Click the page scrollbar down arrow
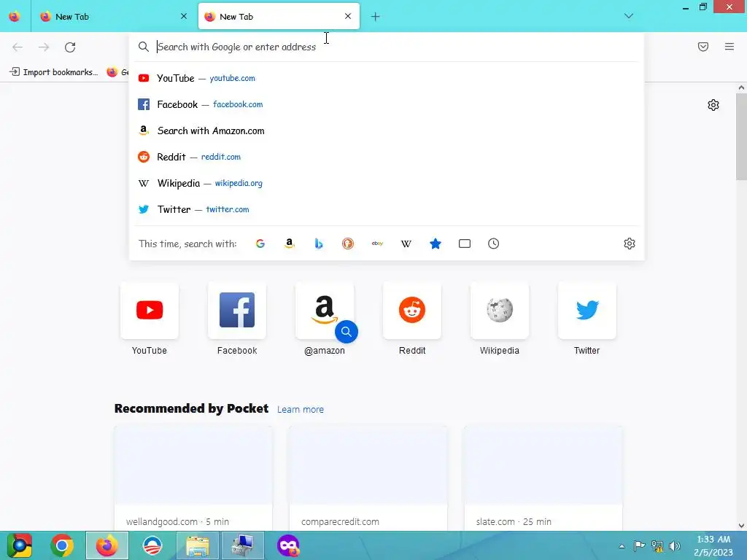The height and width of the screenshot is (560, 747). [741, 526]
